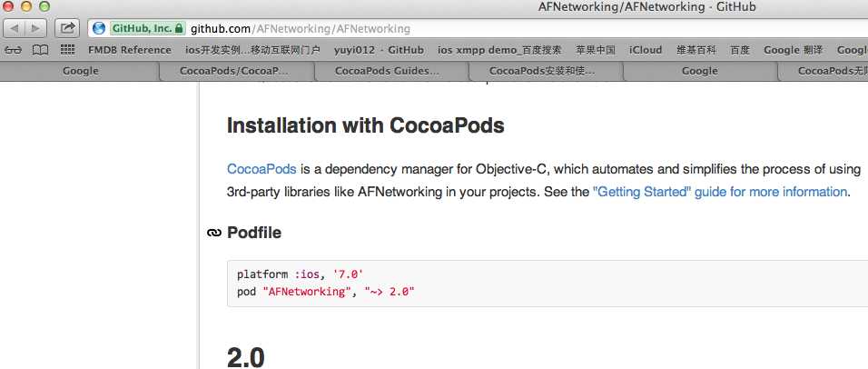The width and height of the screenshot is (868, 369).
Task: Go forward with the Safari forward arrow
Action: pos(35,27)
